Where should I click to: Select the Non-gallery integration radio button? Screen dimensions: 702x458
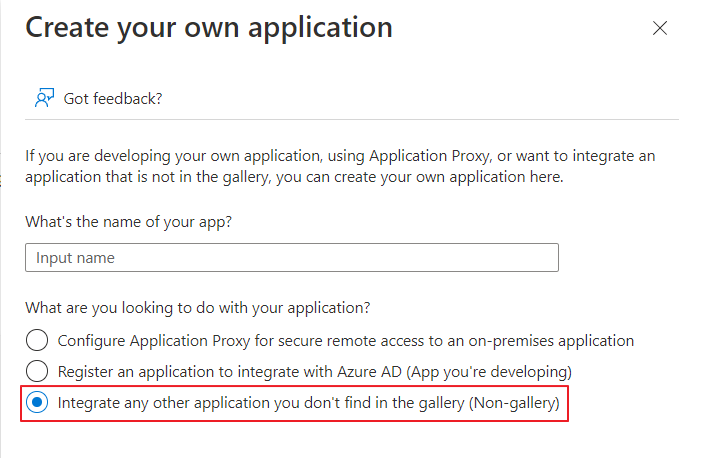tap(37, 402)
